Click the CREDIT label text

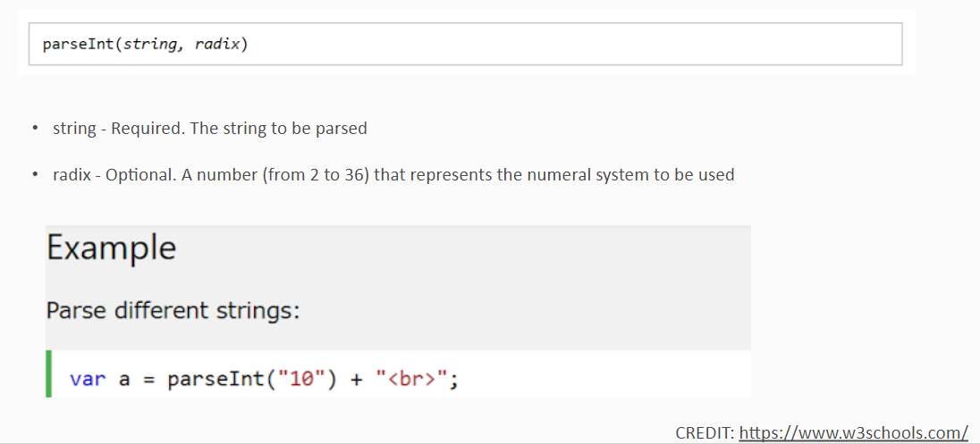tap(705, 432)
